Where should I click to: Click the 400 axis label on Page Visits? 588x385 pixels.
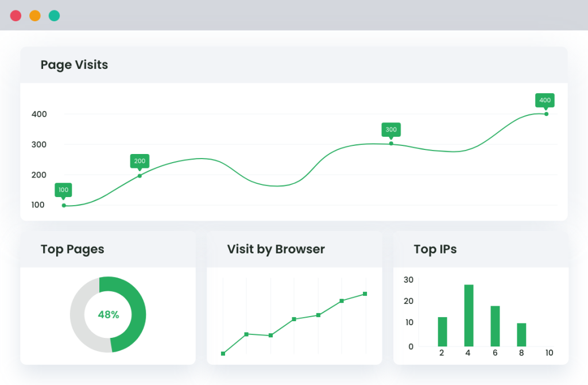pos(39,114)
